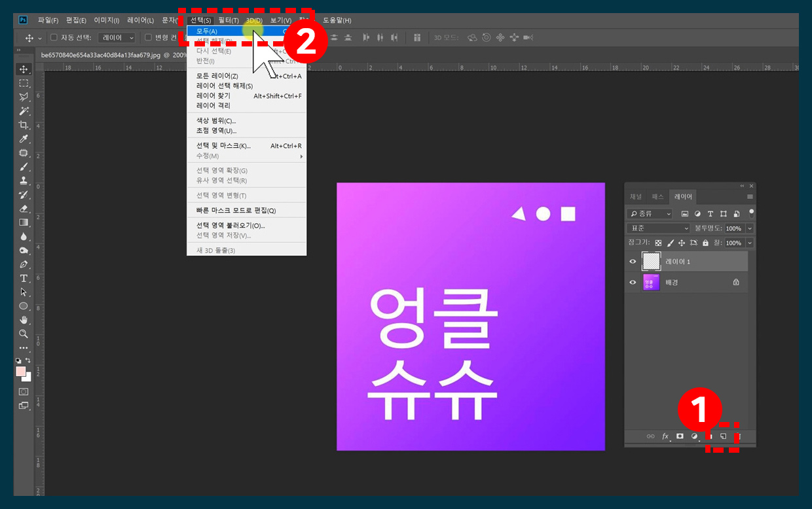Open the 레이어 auto-select target dropdown
Image resolution: width=812 pixels, height=509 pixels.
(117, 38)
